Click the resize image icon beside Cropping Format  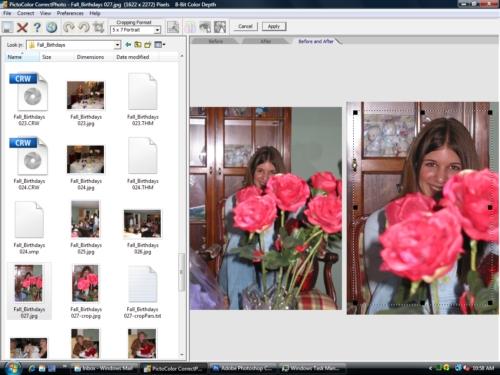[173, 27]
